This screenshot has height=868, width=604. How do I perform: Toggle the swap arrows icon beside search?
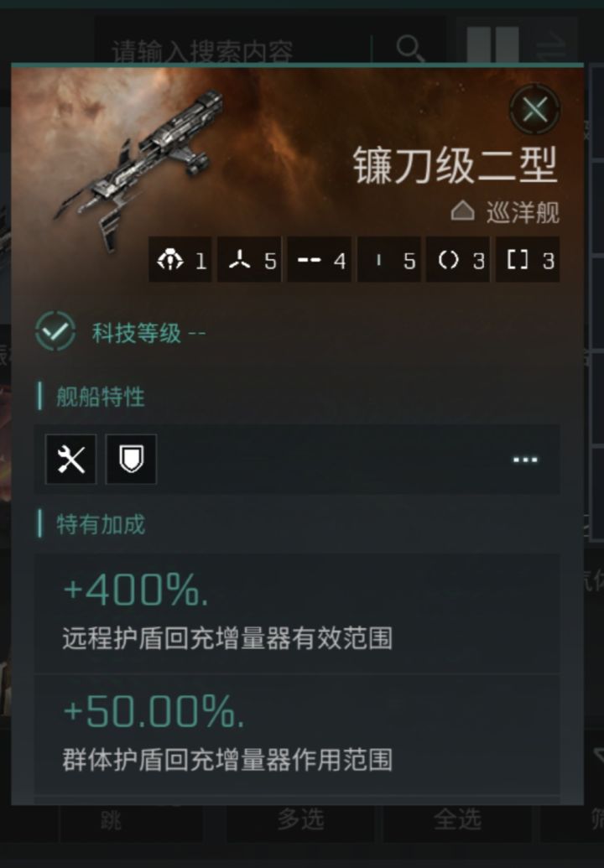(550, 49)
